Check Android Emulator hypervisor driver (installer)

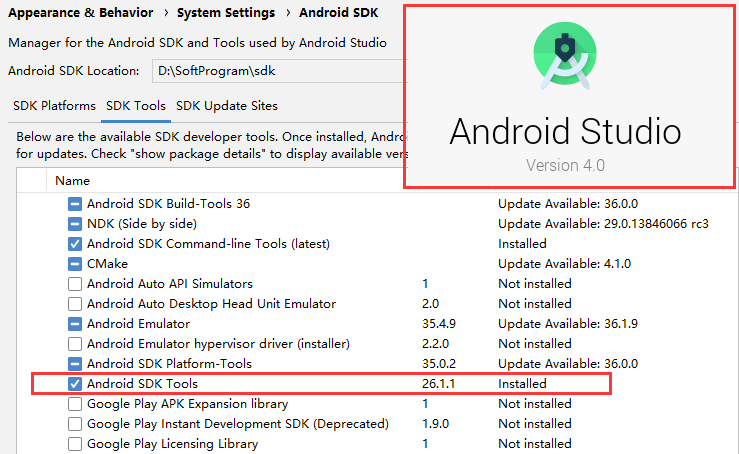point(74,344)
